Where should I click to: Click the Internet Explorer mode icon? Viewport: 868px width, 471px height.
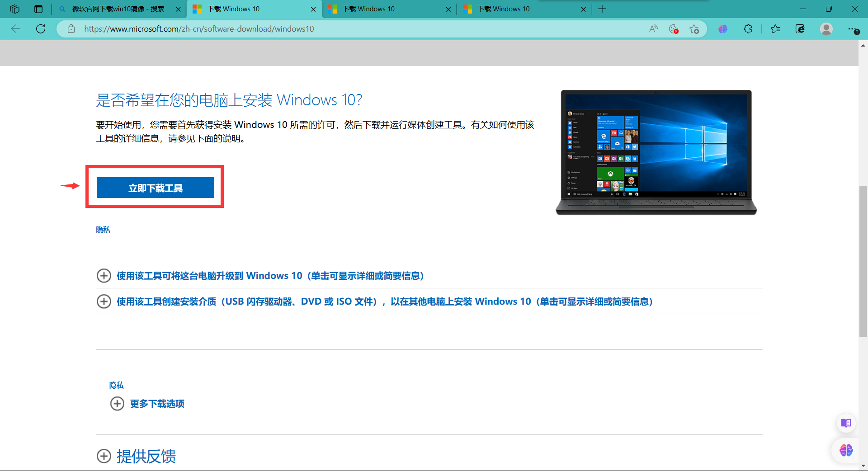800,29
